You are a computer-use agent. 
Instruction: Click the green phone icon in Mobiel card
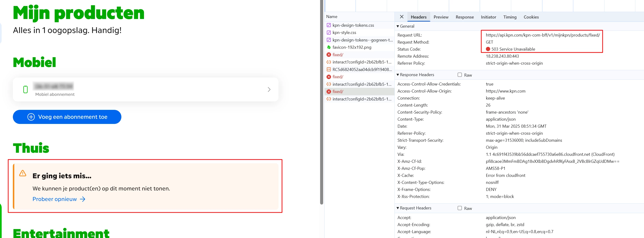[x=25, y=89]
